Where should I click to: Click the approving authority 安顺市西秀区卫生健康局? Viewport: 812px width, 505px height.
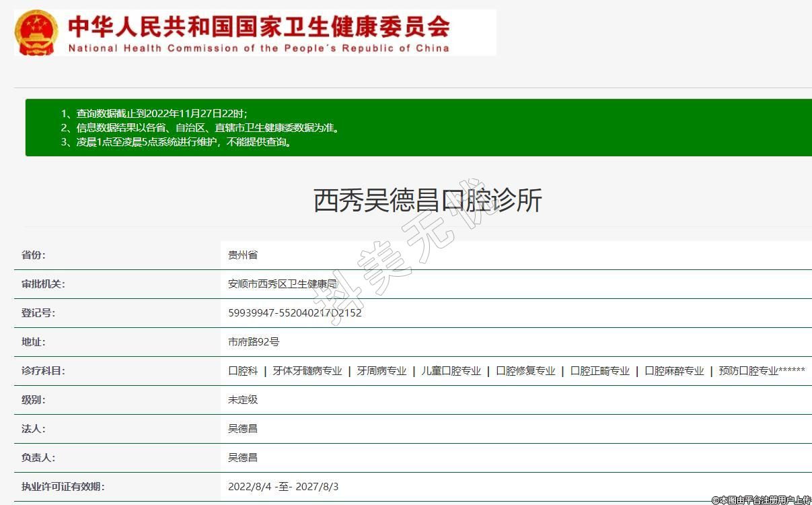283,284
